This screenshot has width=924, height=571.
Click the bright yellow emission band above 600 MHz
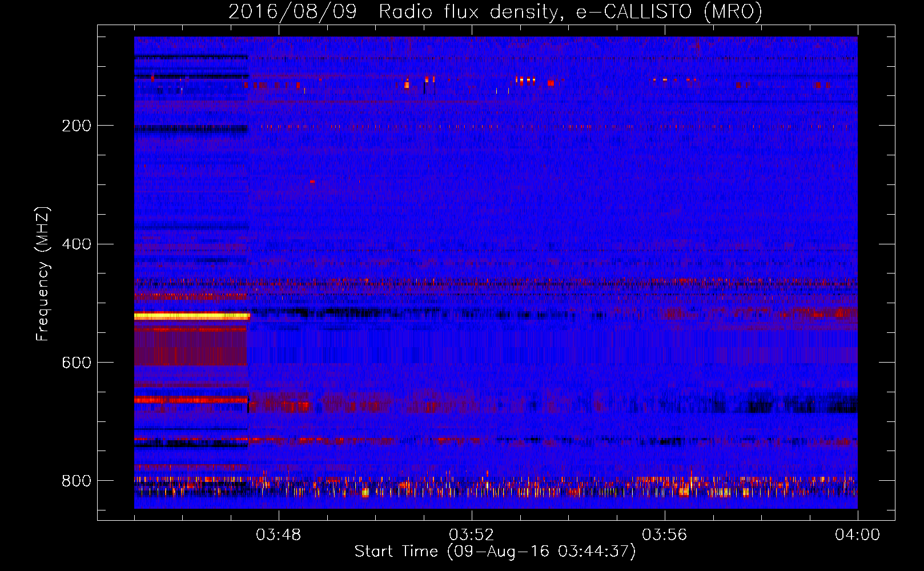192,316
